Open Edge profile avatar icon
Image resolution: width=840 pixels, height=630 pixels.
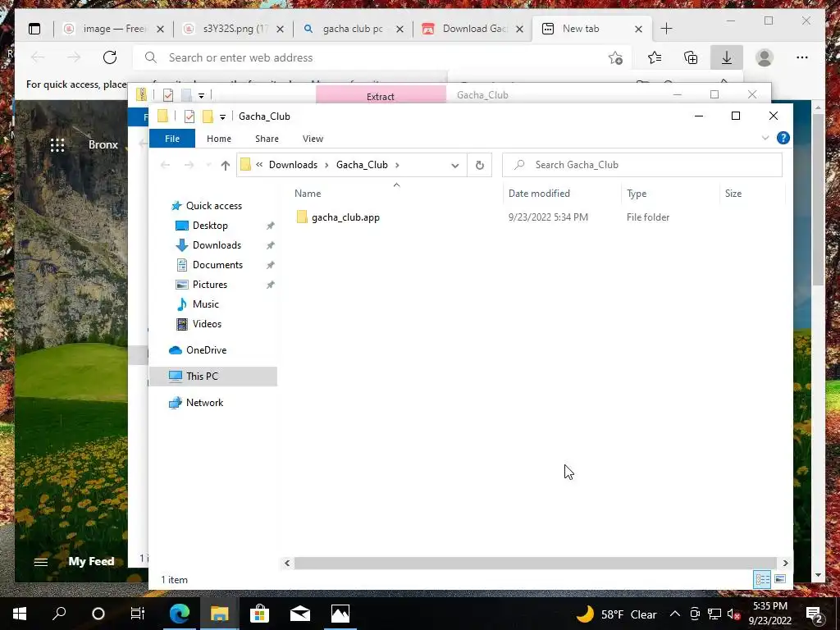764,57
